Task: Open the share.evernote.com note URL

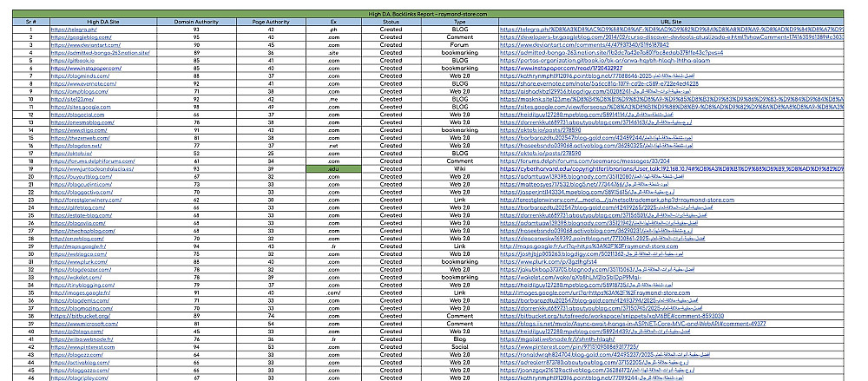Action: pyautogui.click(x=599, y=84)
